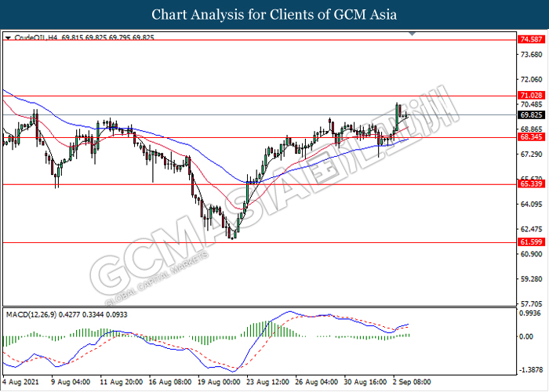Viewport: 549px width, 392px height.
Task: Click the 30 Aug 16:00 time label
Action: 365,382
